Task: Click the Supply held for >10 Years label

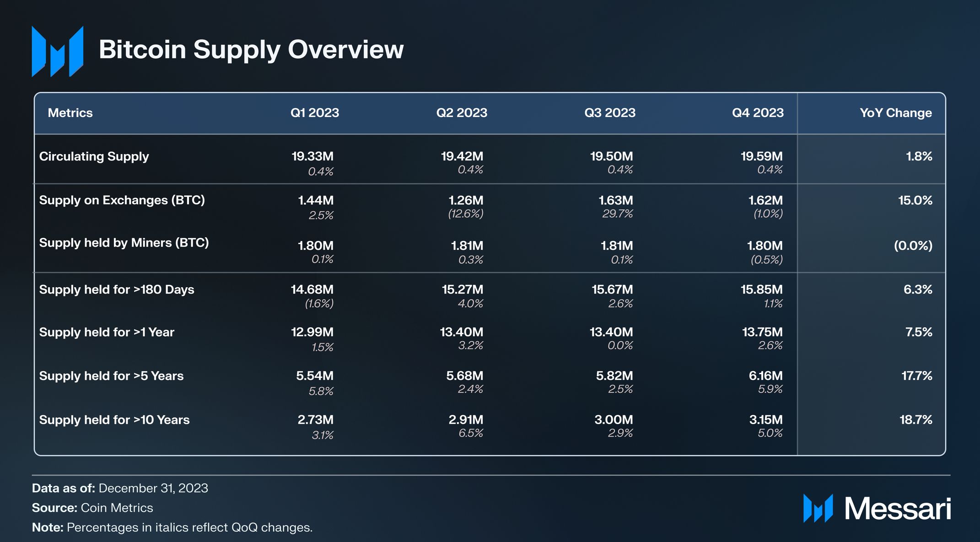Action: [x=114, y=420]
